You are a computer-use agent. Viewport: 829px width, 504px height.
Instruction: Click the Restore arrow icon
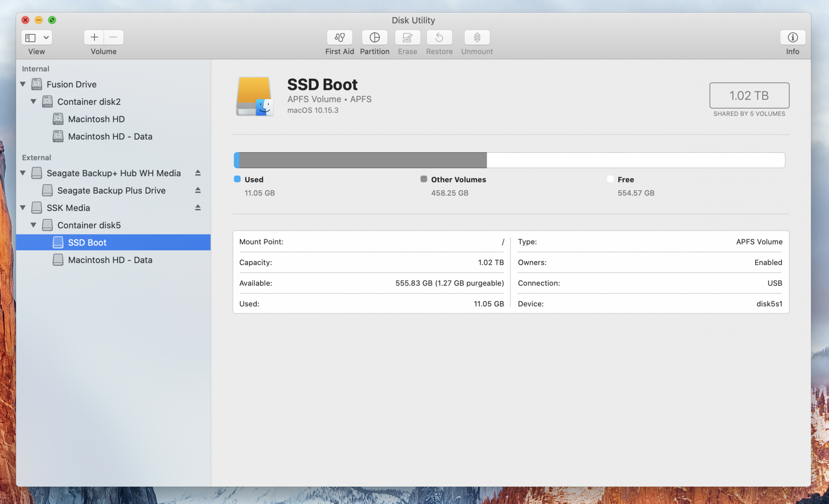(439, 37)
